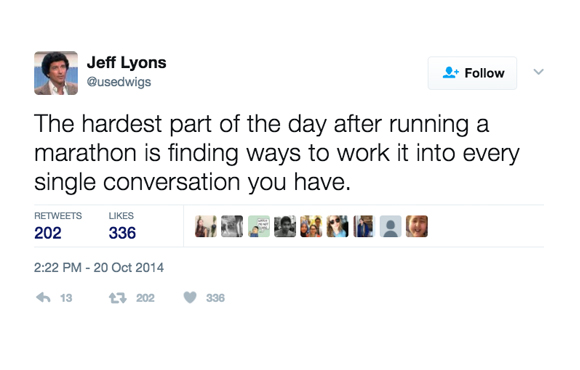Click the retweet icon
Viewport: 580px width, 370px height.
click(x=118, y=298)
